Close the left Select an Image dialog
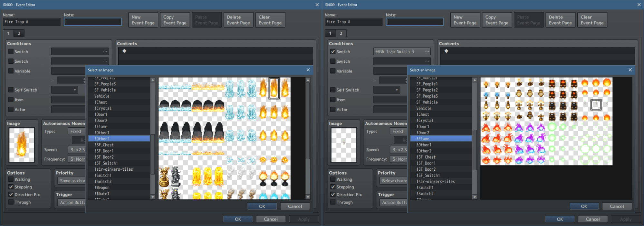This screenshot has height=226, width=644. (308, 70)
